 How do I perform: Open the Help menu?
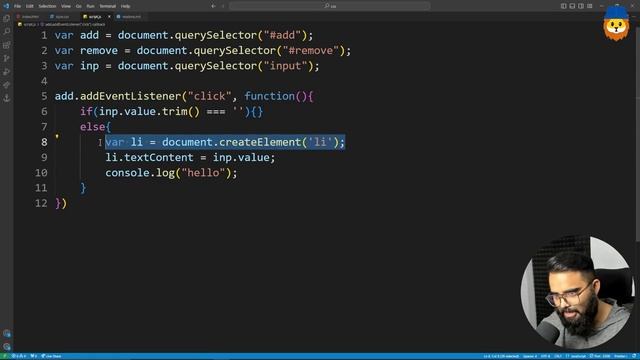pyautogui.click(x=125, y=6)
